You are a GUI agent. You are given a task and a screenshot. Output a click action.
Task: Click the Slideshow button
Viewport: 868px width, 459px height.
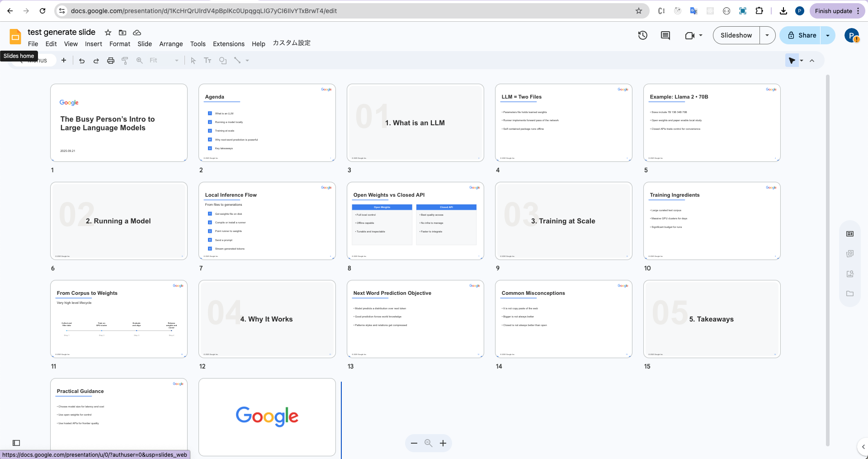(736, 35)
